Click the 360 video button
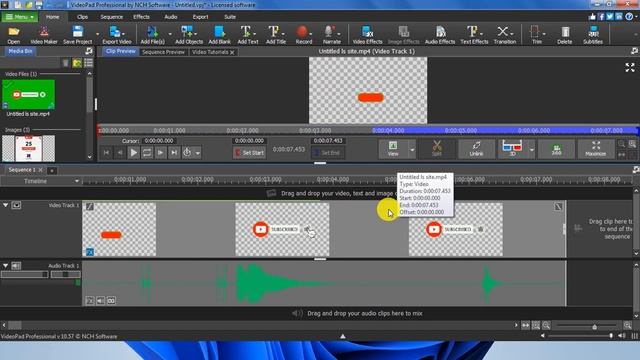 point(556,149)
